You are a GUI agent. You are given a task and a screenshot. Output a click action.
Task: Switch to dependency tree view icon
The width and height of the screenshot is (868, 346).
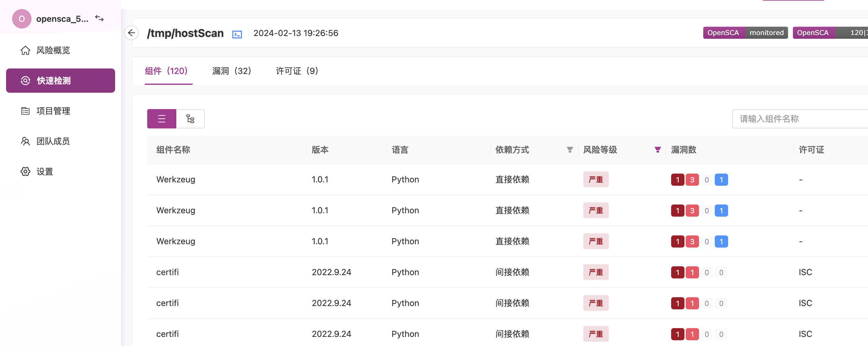pos(190,118)
